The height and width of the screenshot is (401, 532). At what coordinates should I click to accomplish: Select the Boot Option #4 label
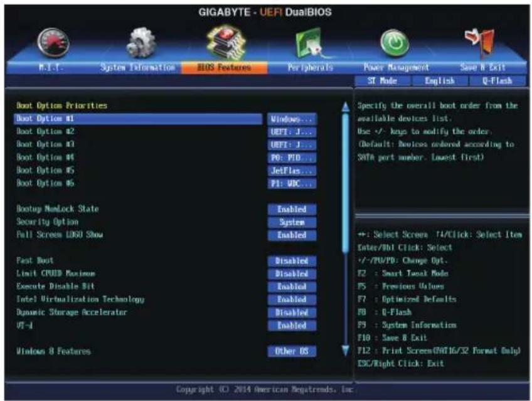click(45, 158)
